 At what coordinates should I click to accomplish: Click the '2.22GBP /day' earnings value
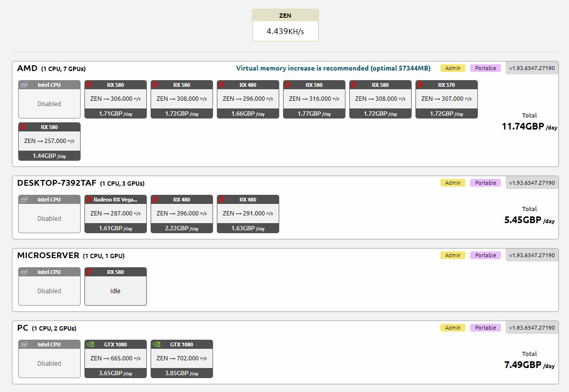(181, 228)
